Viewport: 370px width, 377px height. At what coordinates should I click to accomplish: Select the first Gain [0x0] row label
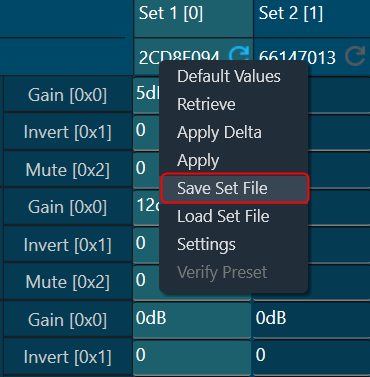point(68,95)
